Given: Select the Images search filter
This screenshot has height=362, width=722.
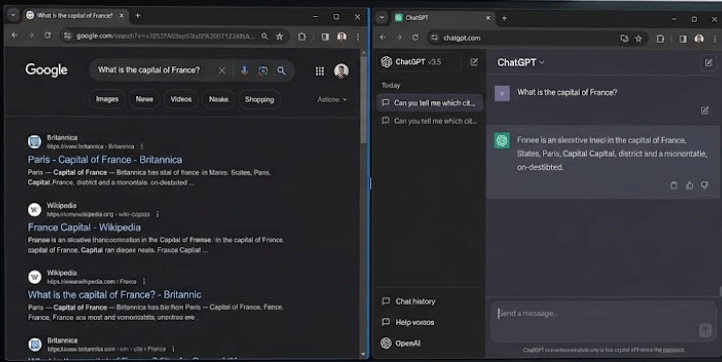Looking at the screenshot, I should point(107,99).
